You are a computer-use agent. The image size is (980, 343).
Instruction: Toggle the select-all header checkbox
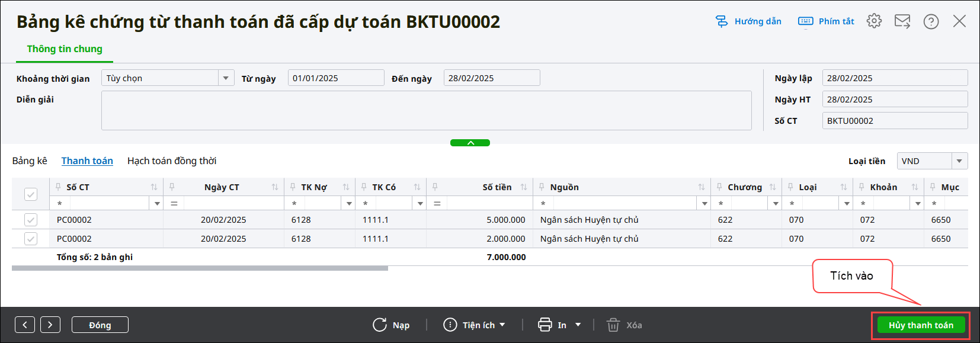31,194
